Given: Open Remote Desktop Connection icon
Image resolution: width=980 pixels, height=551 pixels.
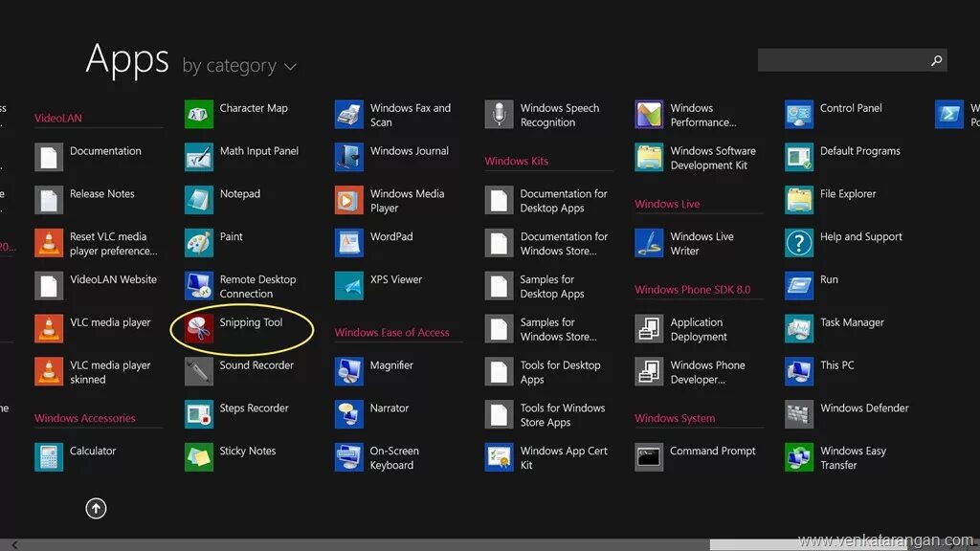Looking at the screenshot, I should (x=199, y=286).
